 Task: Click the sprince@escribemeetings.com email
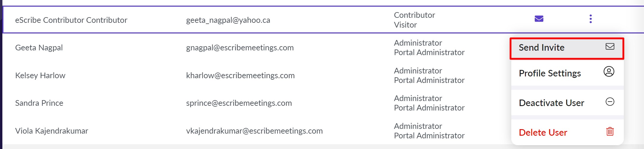[239, 103]
